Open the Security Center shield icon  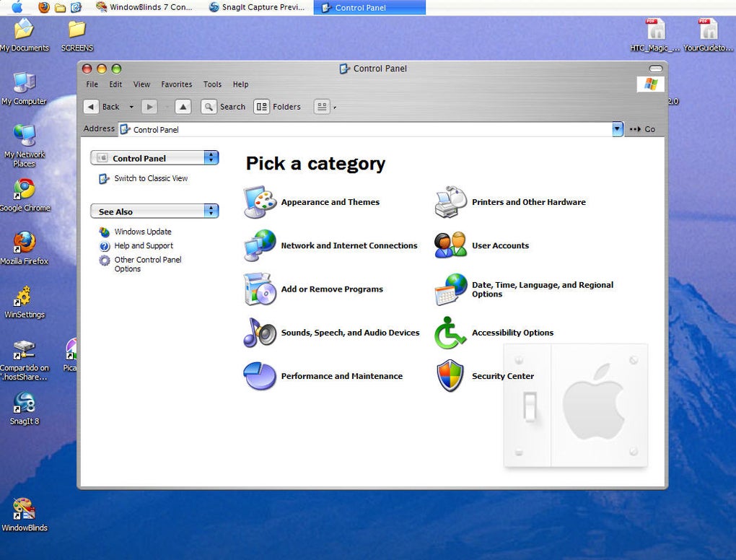(x=450, y=376)
